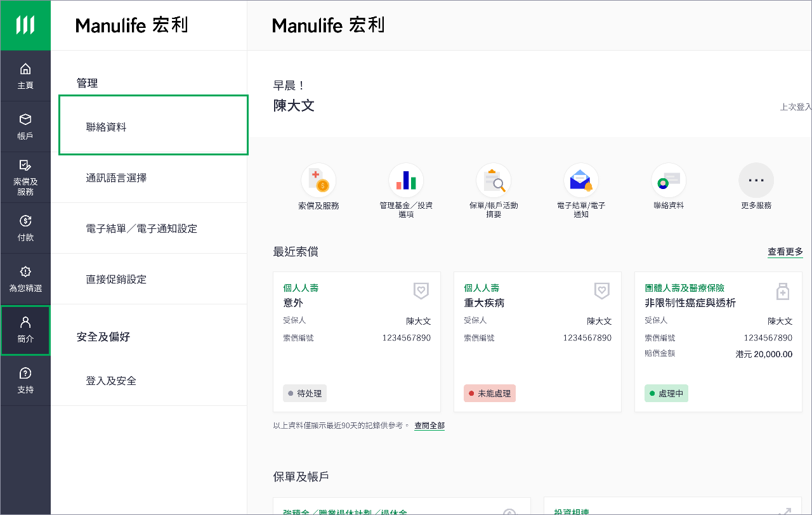Image resolution: width=812 pixels, height=515 pixels.
Task: Open 直接促銷設定 menu item
Action: (149, 279)
